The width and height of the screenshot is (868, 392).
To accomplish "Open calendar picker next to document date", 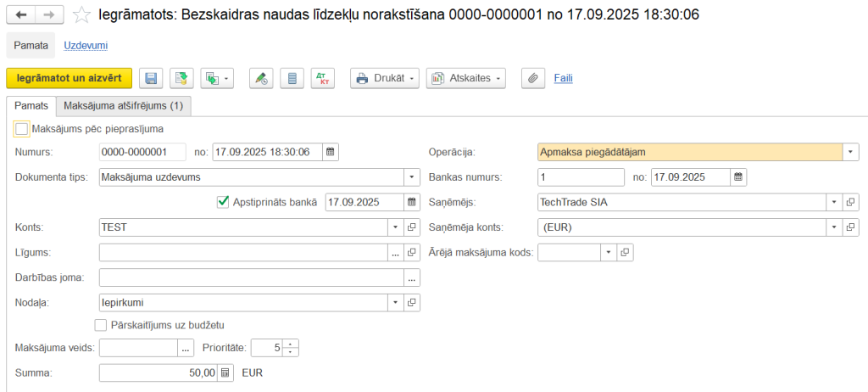I will click(x=331, y=152).
